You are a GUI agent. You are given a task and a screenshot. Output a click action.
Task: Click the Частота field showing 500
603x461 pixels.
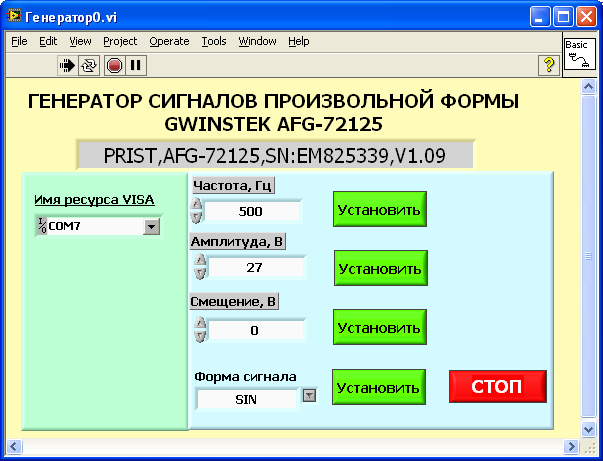252,211
